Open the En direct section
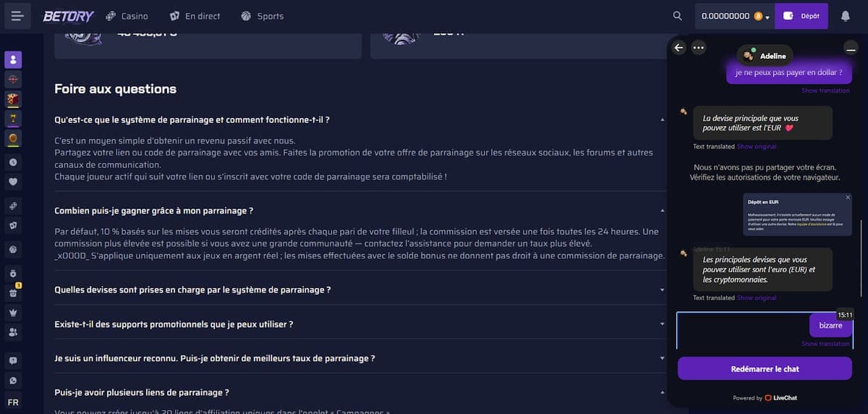Screen dimensions: 868x414 pyautogui.click(x=195, y=16)
